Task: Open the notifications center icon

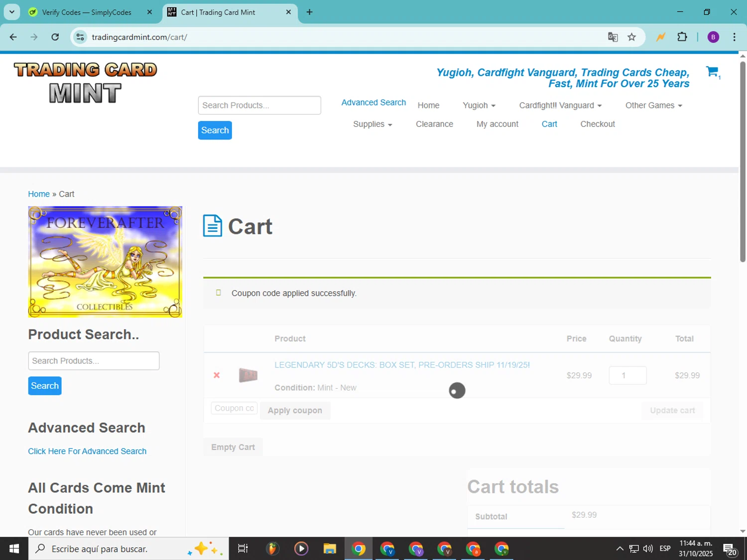Action: (730, 549)
